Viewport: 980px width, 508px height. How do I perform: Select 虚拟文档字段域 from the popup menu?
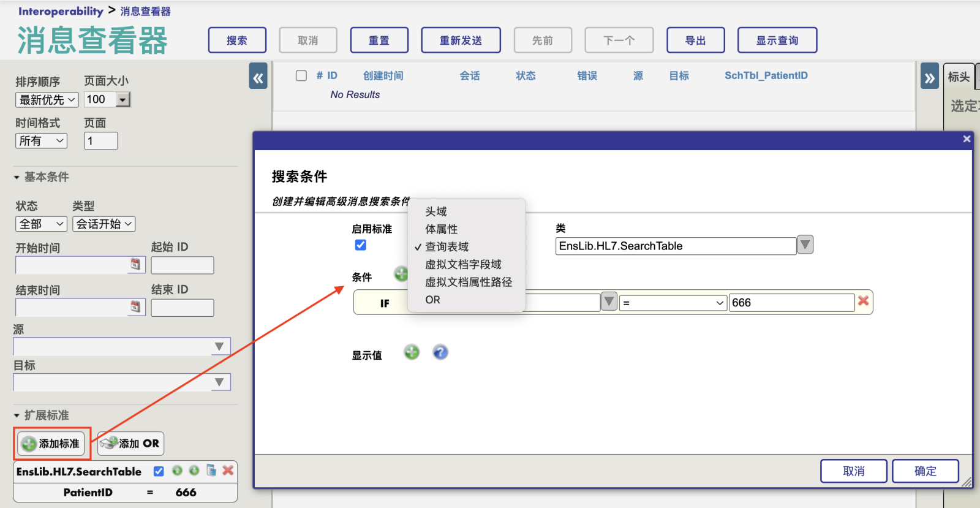click(x=463, y=265)
